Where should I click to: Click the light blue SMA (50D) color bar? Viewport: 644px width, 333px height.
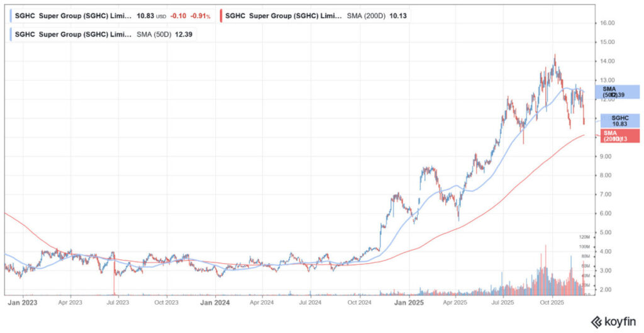(x=9, y=33)
